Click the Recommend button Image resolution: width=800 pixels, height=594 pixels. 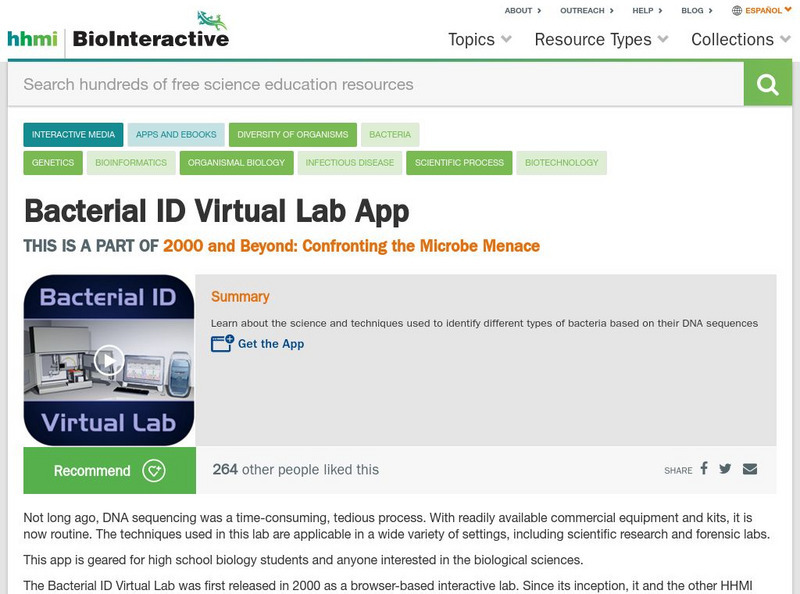110,471
